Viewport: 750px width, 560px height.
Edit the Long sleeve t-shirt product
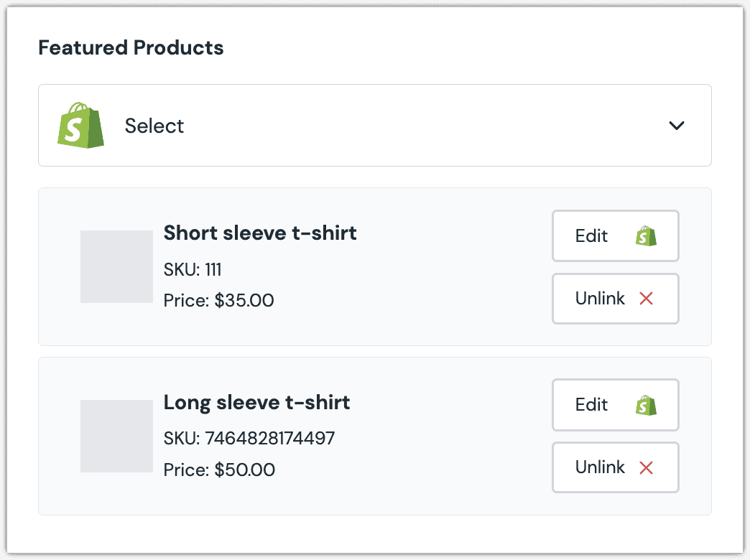[616, 405]
